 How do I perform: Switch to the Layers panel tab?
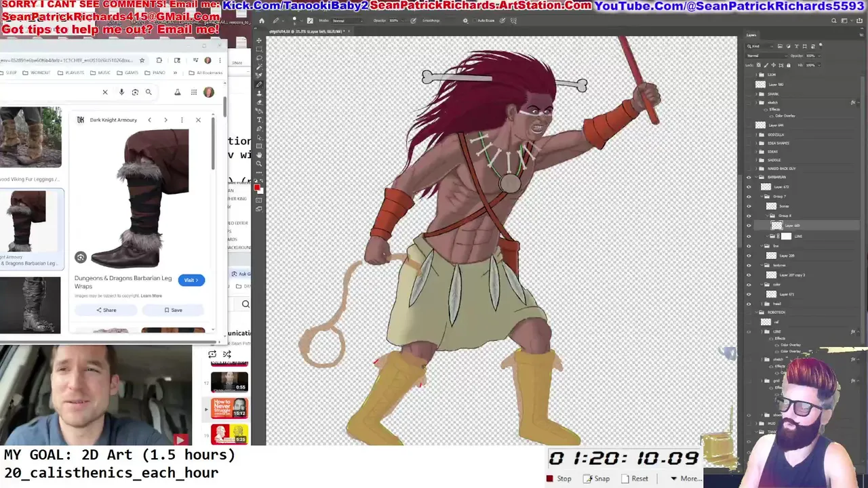pos(751,35)
